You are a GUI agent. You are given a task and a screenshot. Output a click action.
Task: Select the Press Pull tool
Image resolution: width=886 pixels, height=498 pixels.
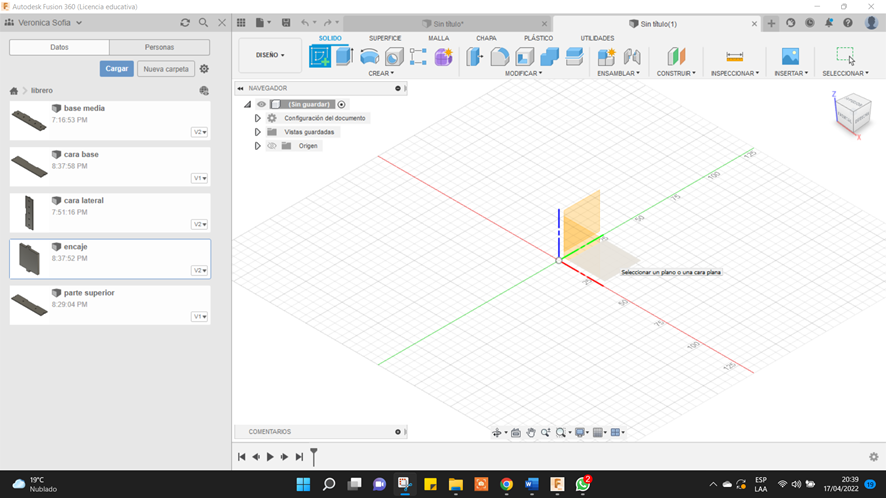pos(475,57)
